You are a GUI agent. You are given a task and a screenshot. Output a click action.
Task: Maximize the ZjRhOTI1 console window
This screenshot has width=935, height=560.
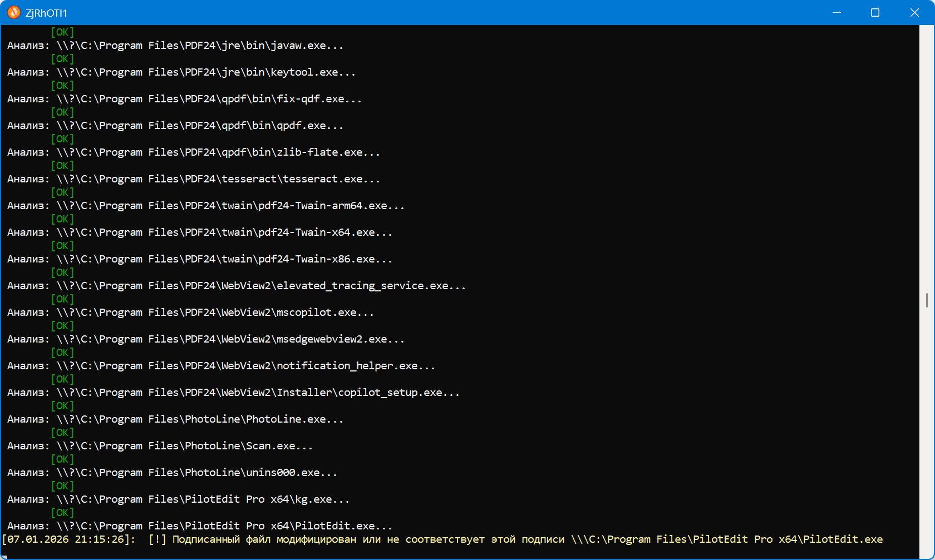tap(875, 12)
